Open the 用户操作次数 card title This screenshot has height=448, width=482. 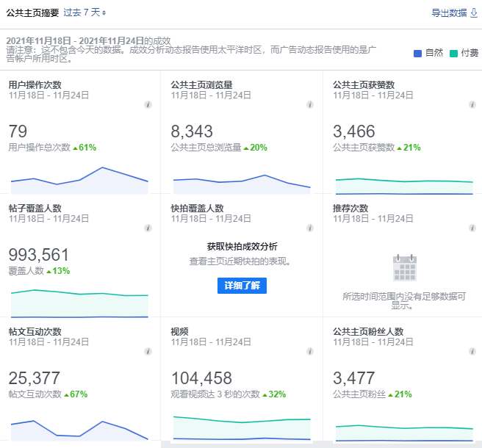[x=35, y=84]
